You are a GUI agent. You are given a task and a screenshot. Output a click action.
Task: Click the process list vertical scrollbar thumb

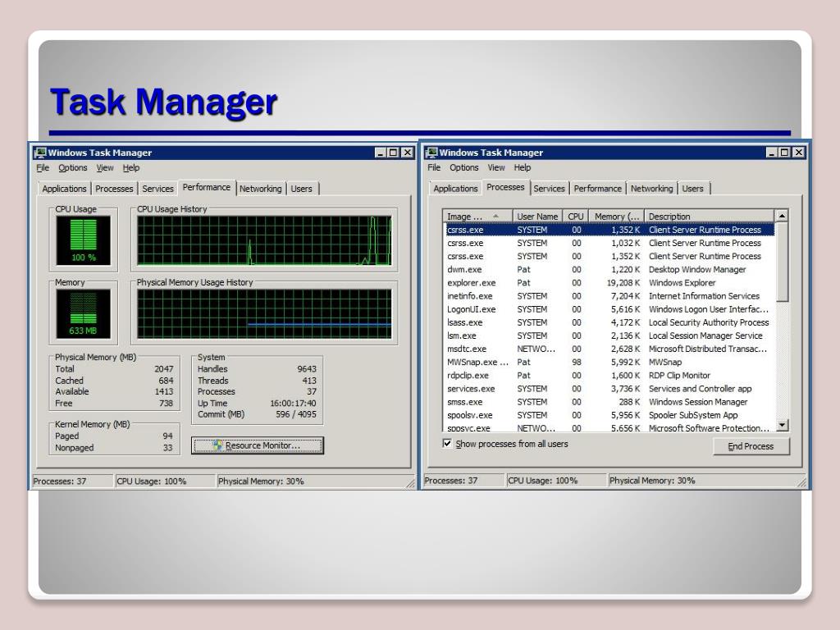(x=782, y=262)
